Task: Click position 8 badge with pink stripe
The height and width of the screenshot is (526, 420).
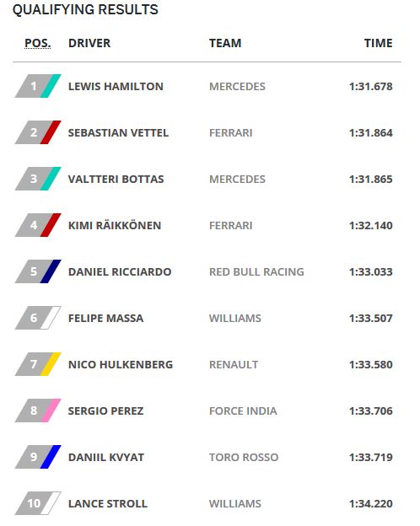Action: point(38,411)
